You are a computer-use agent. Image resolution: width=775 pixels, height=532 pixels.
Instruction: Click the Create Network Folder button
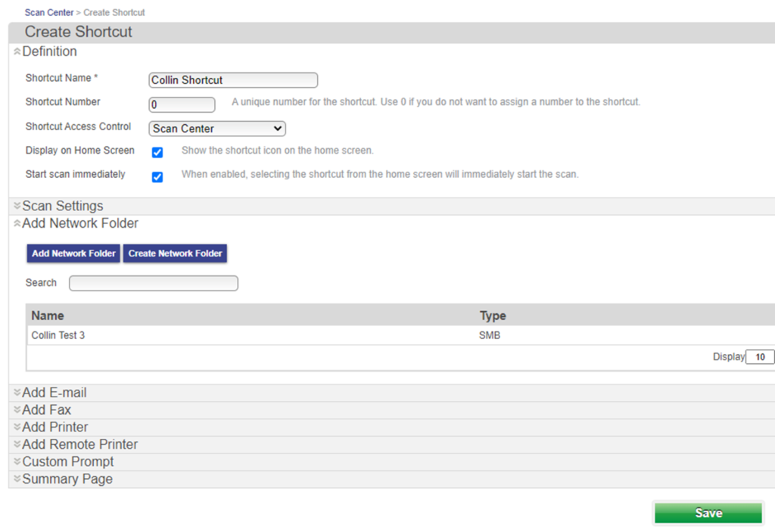[x=175, y=254]
